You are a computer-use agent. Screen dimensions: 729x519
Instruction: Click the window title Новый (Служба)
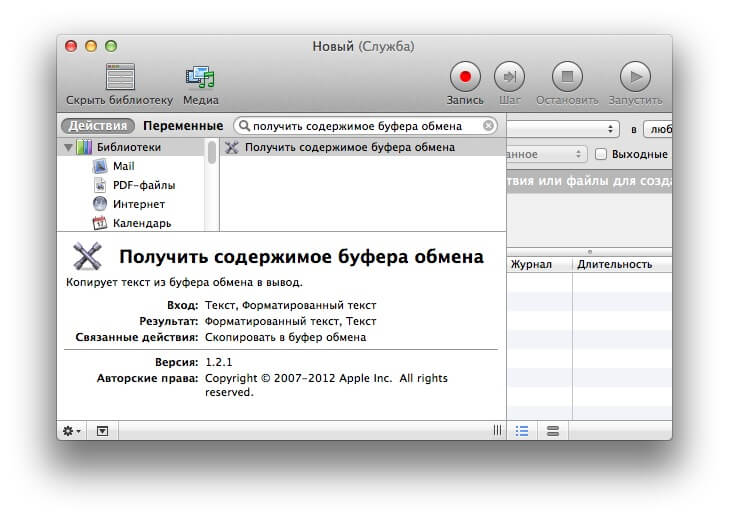tap(363, 47)
